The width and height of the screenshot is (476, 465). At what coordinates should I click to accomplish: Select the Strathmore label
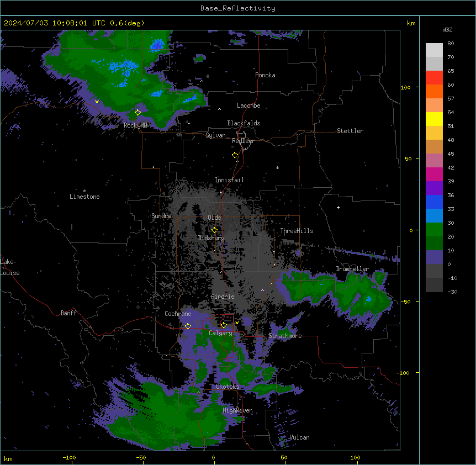[285, 336]
